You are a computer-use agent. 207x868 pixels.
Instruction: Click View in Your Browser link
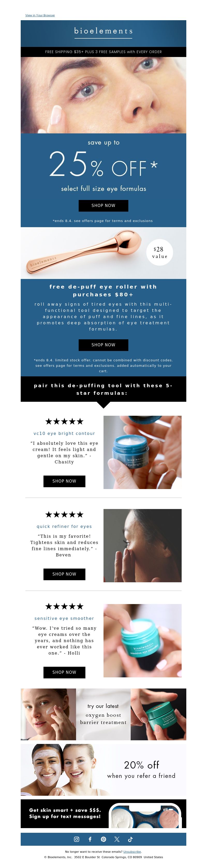[40, 15]
